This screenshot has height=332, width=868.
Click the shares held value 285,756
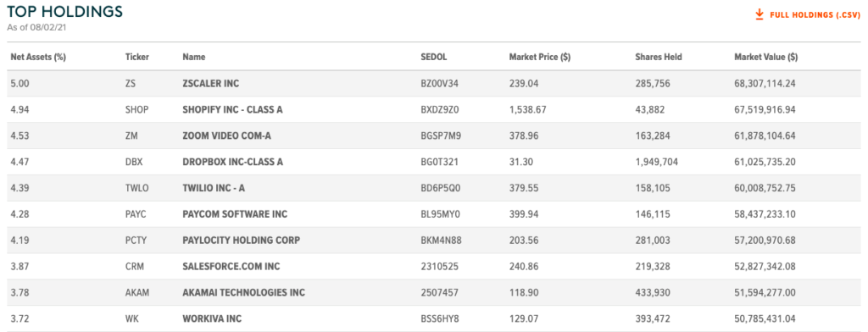click(x=653, y=84)
